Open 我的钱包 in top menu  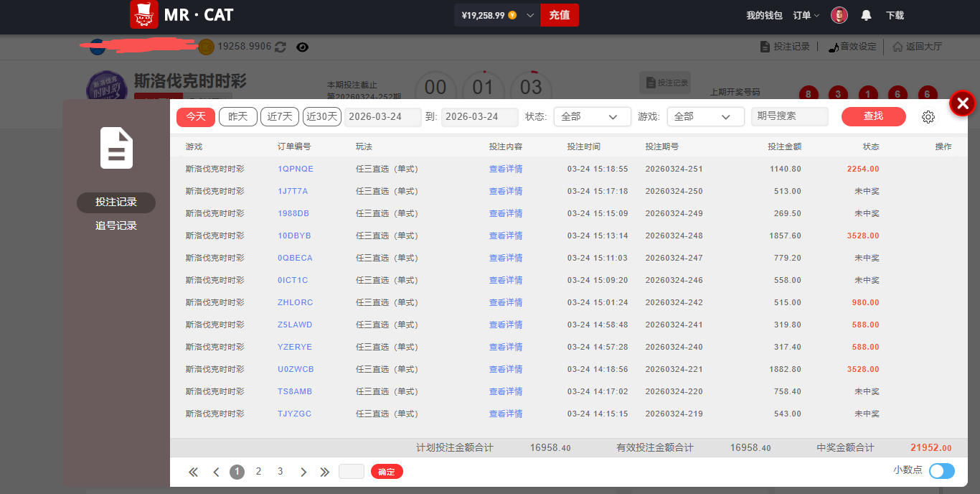pyautogui.click(x=764, y=15)
